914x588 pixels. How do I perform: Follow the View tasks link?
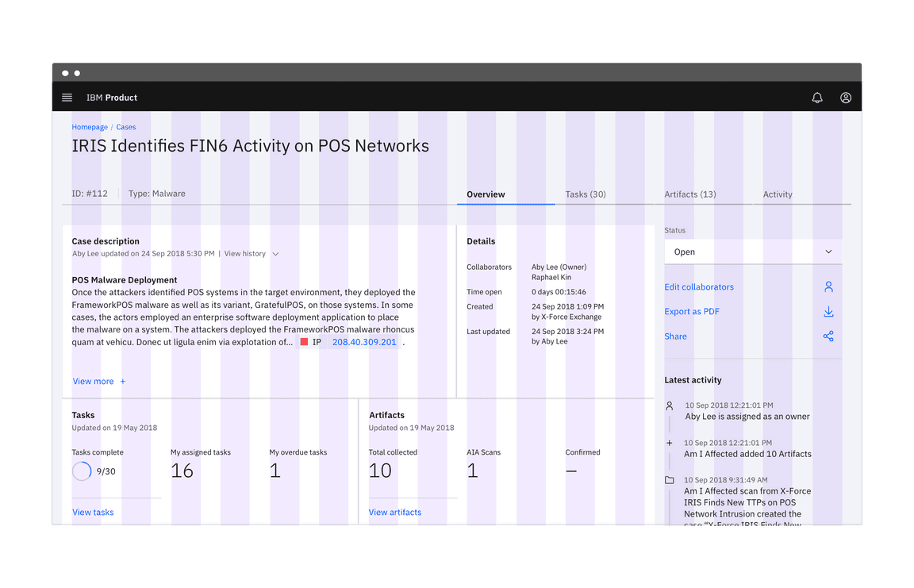[x=93, y=513]
